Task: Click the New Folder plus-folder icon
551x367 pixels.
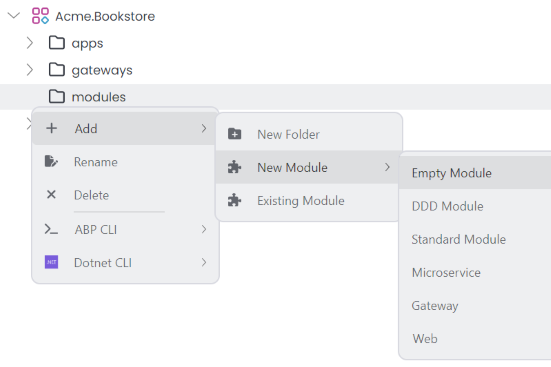Action: click(x=234, y=134)
